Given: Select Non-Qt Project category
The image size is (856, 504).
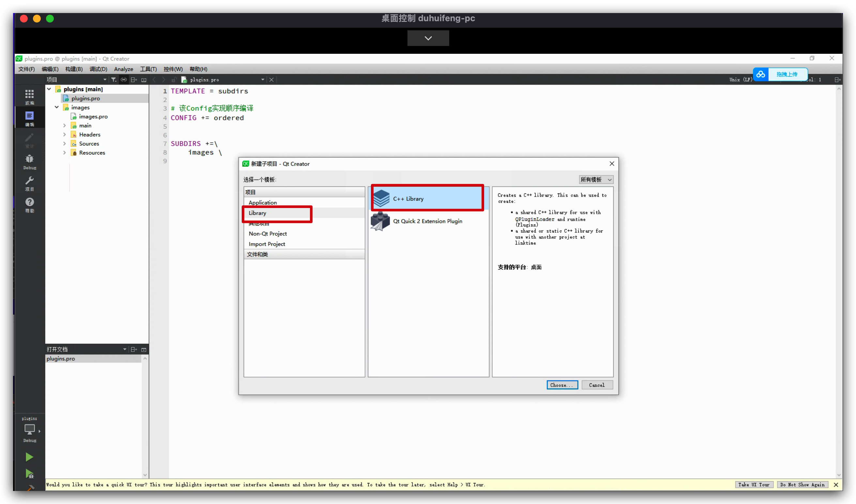Looking at the screenshot, I should (304, 234).
